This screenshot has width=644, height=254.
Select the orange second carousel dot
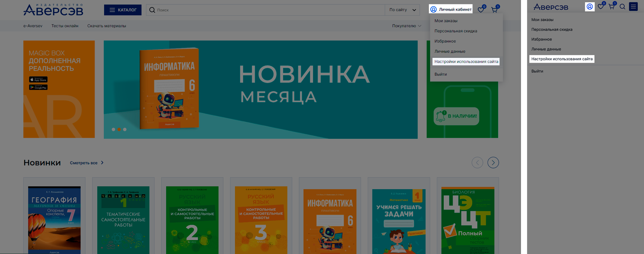[119, 129]
